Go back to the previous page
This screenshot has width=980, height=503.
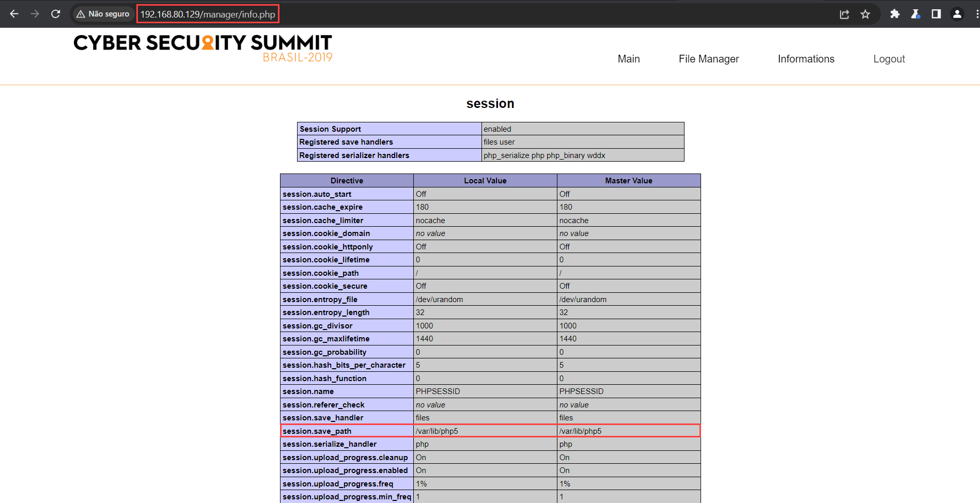tap(14, 14)
